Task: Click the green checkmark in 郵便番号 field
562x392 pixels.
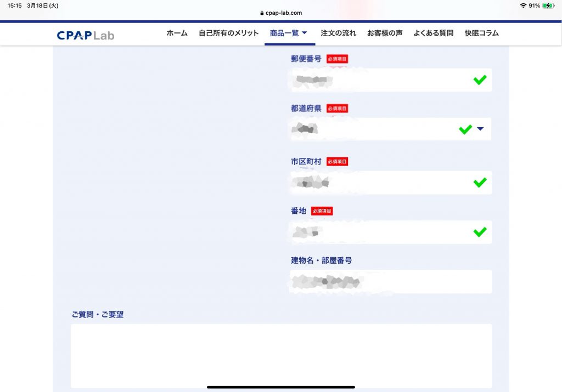Action: [480, 80]
